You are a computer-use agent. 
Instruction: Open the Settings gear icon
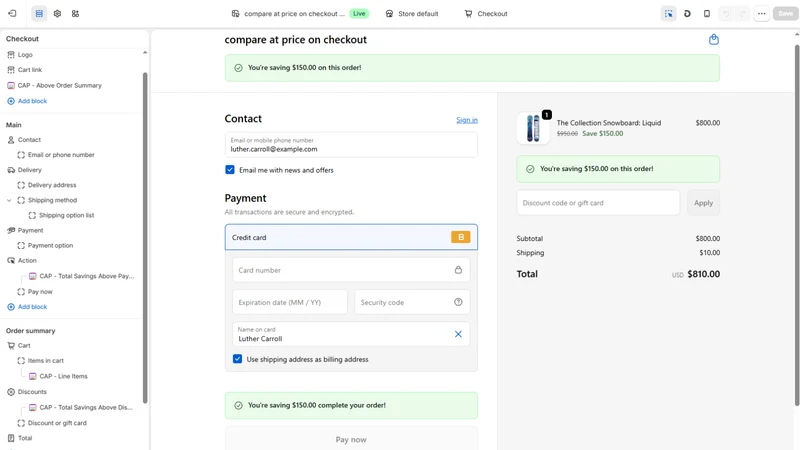[x=57, y=14]
